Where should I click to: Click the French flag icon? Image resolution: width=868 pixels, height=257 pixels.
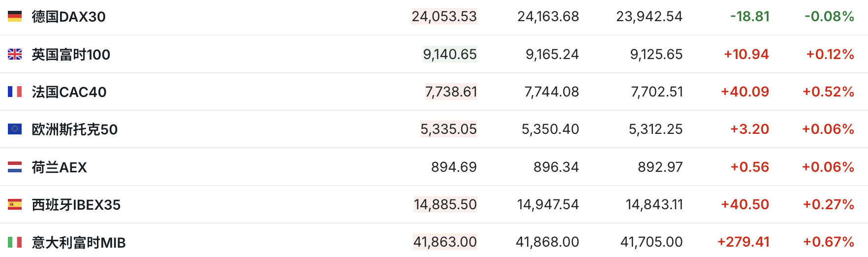15,92
